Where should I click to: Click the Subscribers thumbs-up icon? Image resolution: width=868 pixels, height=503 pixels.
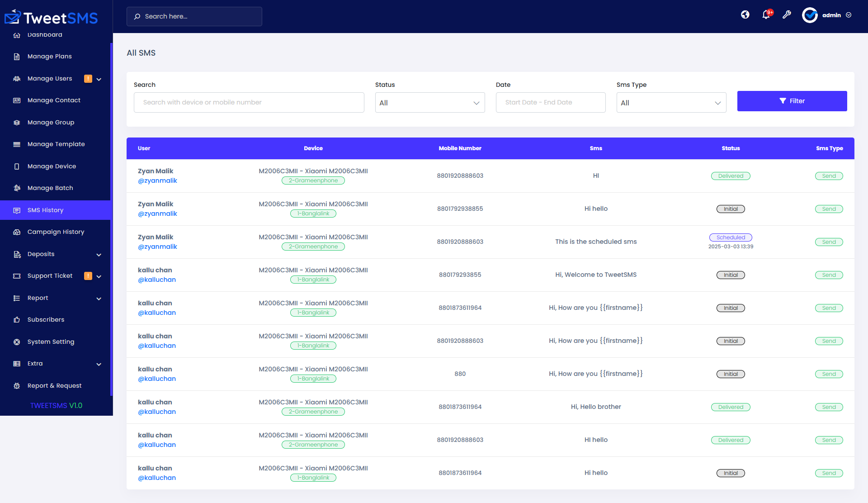[x=17, y=320]
